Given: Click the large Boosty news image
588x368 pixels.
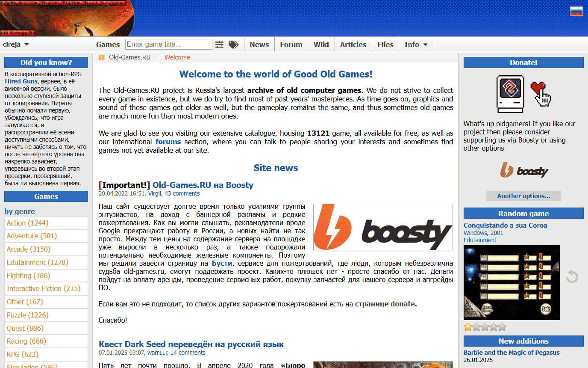Looking at the screenshot, I should [383, 227].
